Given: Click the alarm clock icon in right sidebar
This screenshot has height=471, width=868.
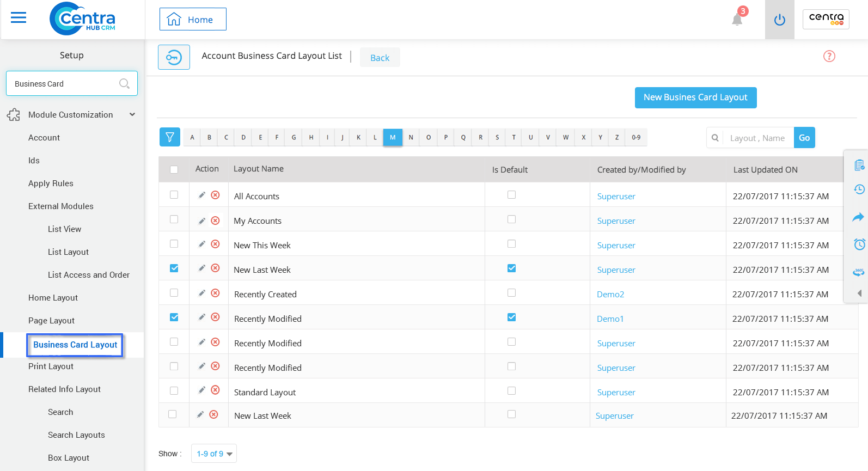Looking at the screenshot, I should click(x=859, y=244).
